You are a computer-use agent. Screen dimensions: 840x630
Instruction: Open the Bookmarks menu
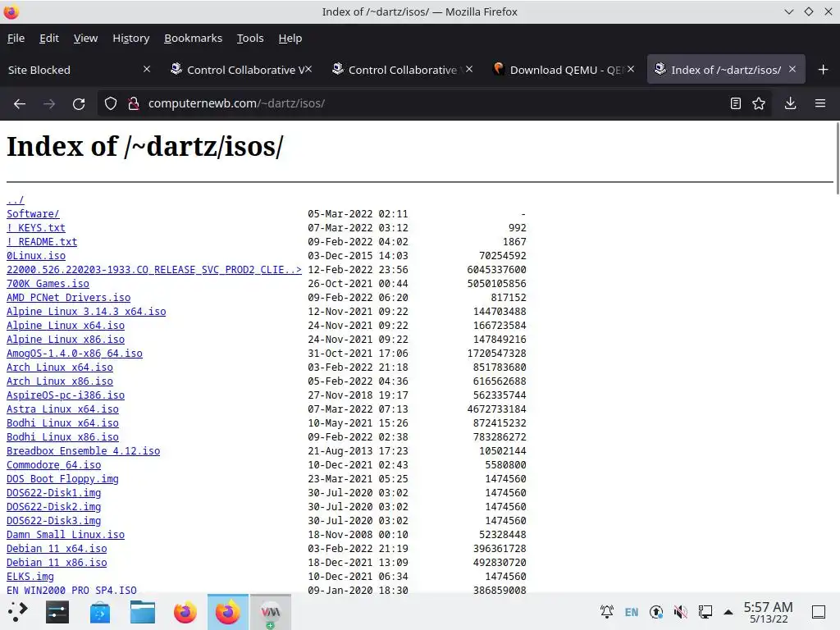[x=193, y=38]
